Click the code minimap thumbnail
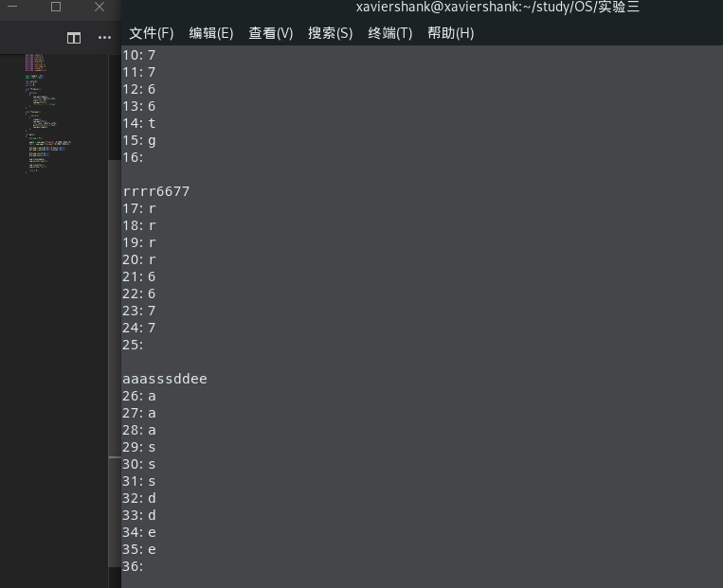The width and height of the screenshot is (723, 588). (48, 114)
